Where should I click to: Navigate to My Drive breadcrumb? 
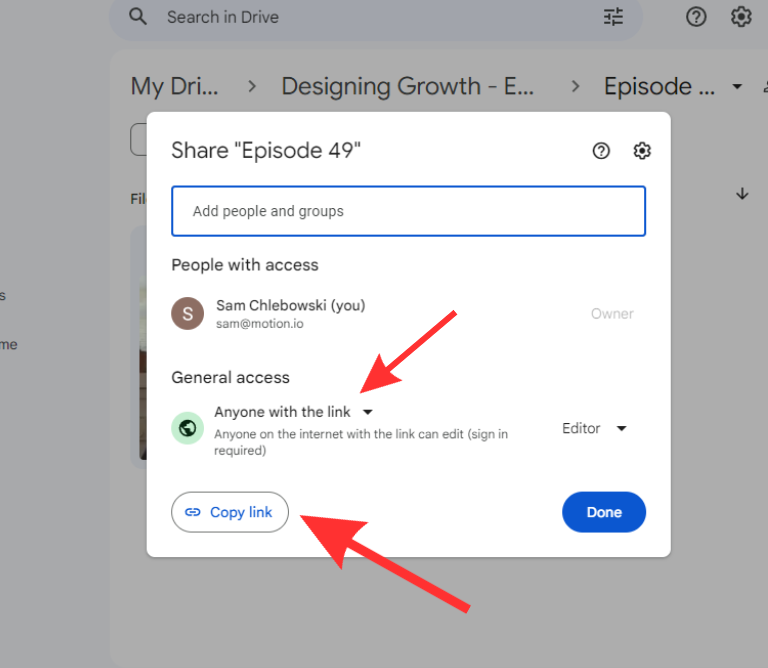[x=174, y=87]
